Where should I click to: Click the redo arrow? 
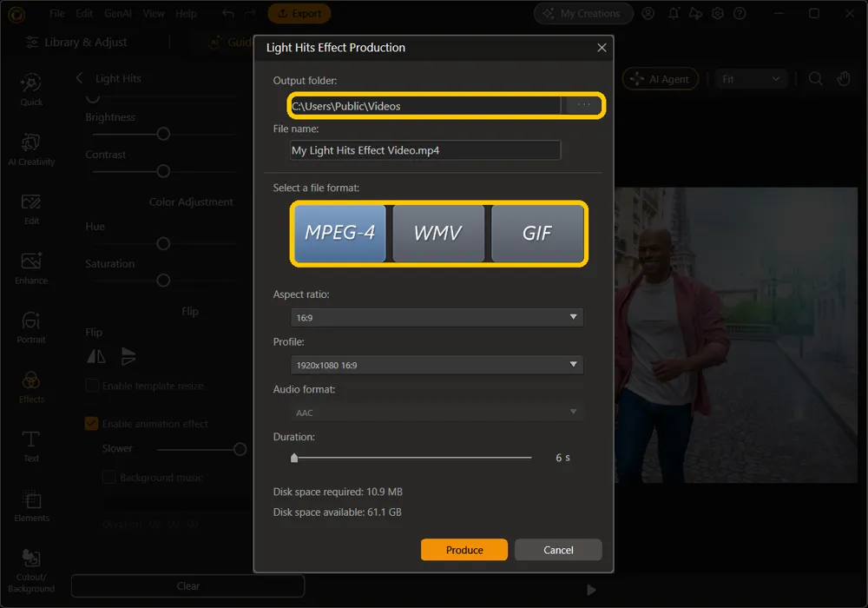(x=250, y=13)
